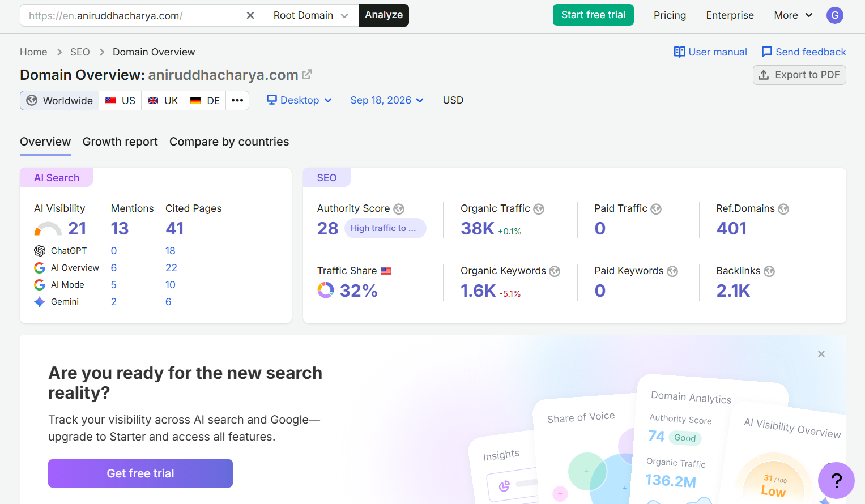Click info icon next to Paid Traffic
This screenshot has width=865, height=504.
[x=656, y=209]
